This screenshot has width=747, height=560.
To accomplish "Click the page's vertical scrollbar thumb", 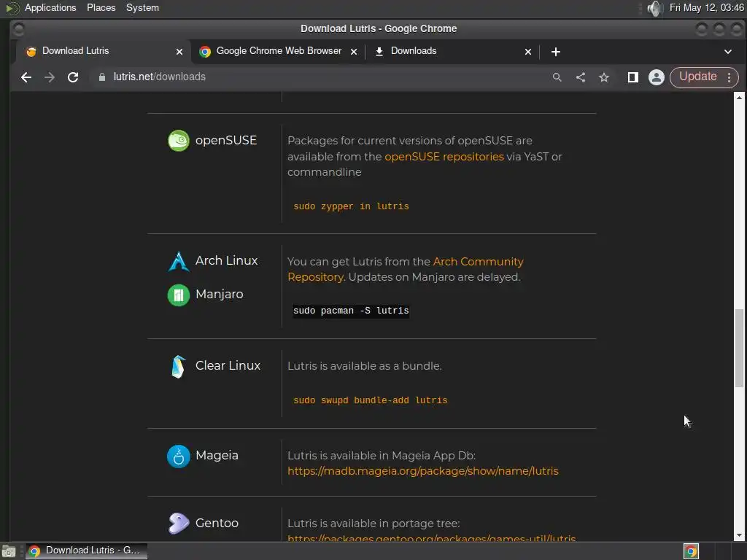I will pos(739,348).
